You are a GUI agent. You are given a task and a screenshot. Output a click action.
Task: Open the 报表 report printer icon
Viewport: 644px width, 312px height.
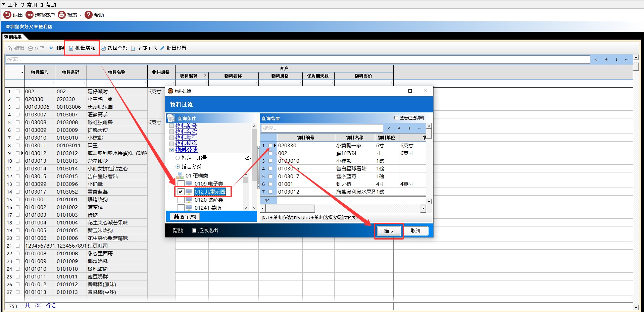62,15
